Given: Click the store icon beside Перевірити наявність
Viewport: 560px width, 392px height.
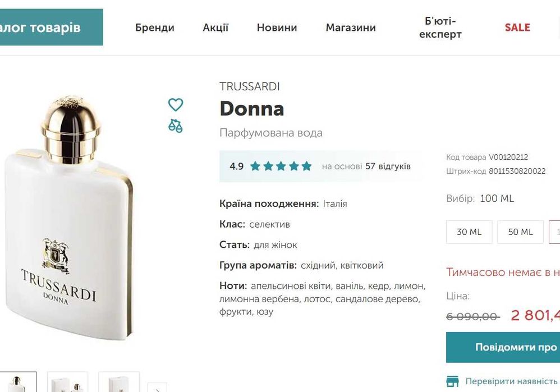Looking at the screenshot, I should click(x=452, y=382).
